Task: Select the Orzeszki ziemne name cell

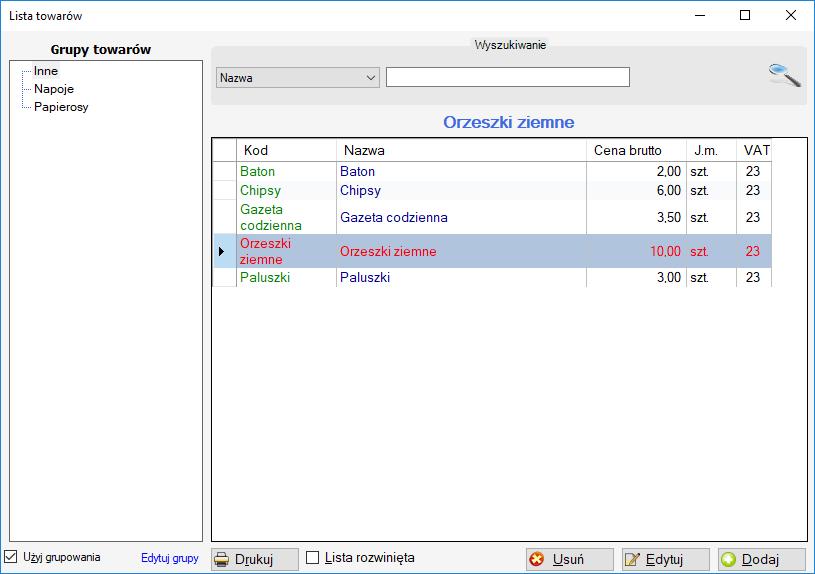Action: pyautogui.click(x=462, y=251)
